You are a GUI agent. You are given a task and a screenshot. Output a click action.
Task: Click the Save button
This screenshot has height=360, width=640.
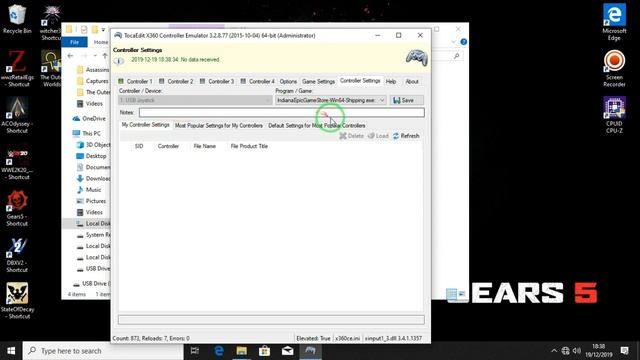click(407, 100)
